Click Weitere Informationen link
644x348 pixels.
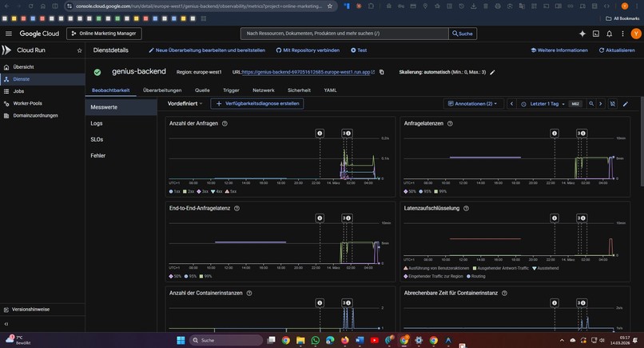tap(559, 50)
